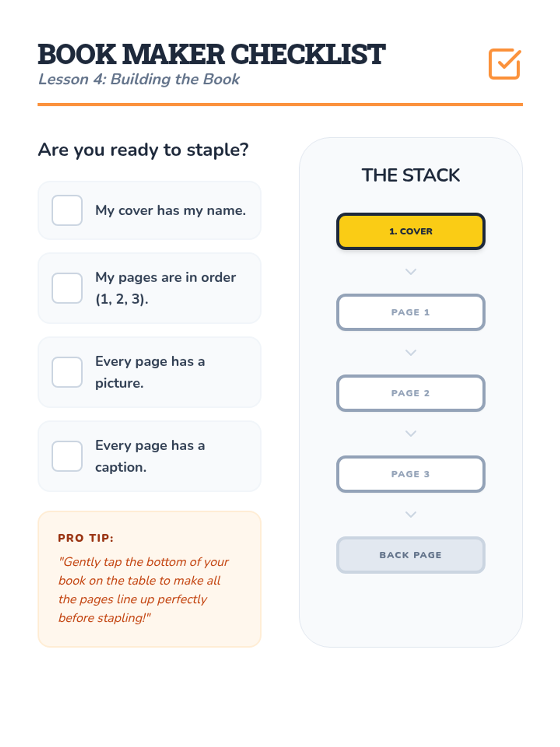The height and width of the screenshot is (747, 560).
Task: Click the PRO TIP note box
Action: [x=149, y=579]
